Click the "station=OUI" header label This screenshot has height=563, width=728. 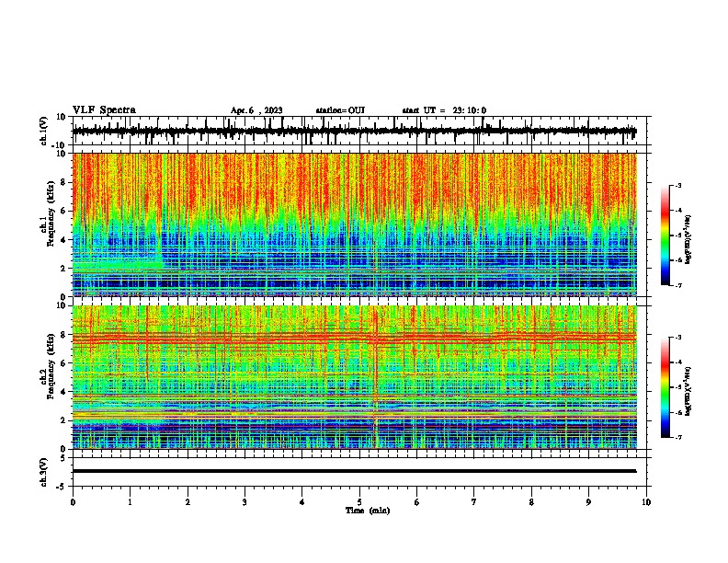tap(340, 110)
